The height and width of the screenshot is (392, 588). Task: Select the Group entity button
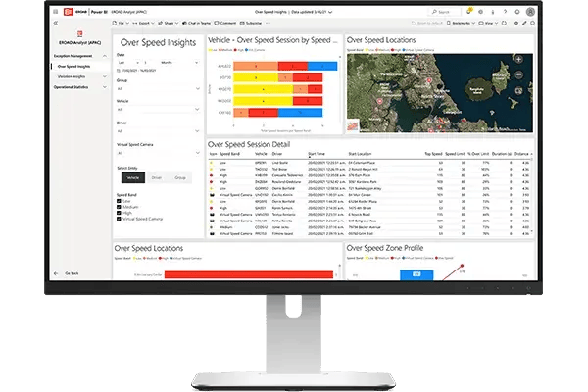[180, 177]
